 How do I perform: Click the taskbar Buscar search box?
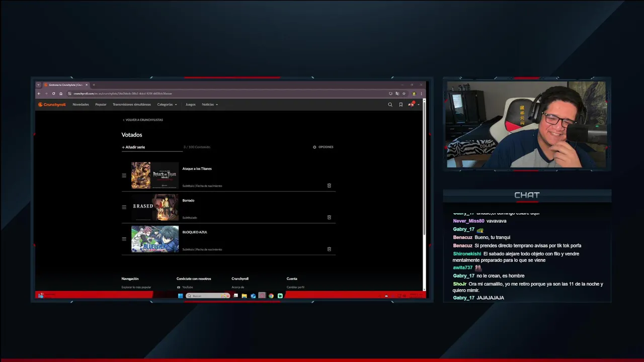tap(208, 296)
